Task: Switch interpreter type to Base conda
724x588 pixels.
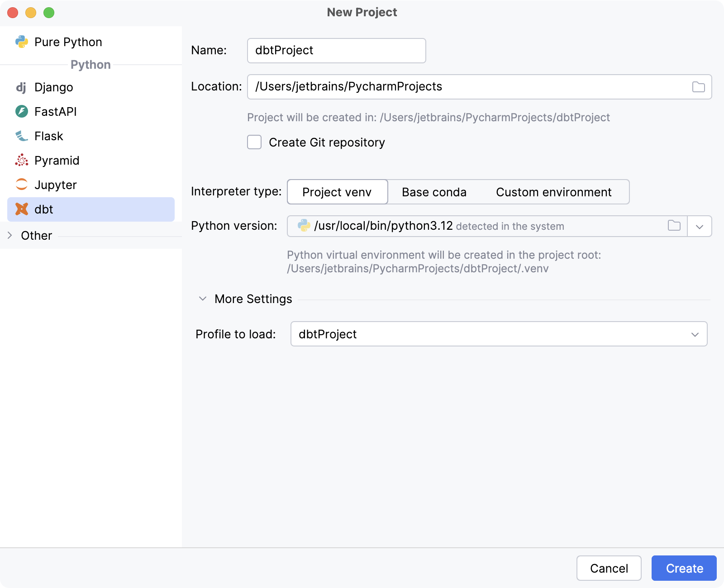Action: pos(434,192)
